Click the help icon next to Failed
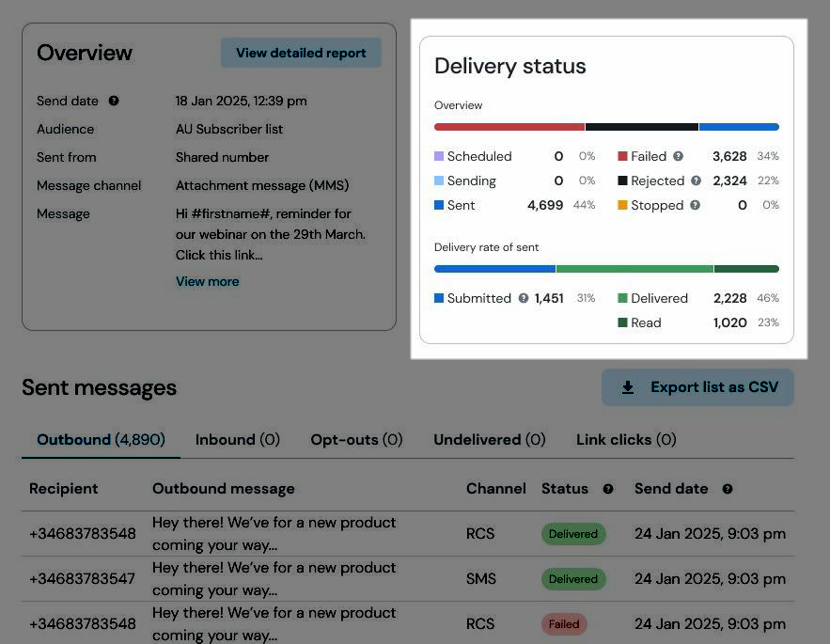 point(678,156)
